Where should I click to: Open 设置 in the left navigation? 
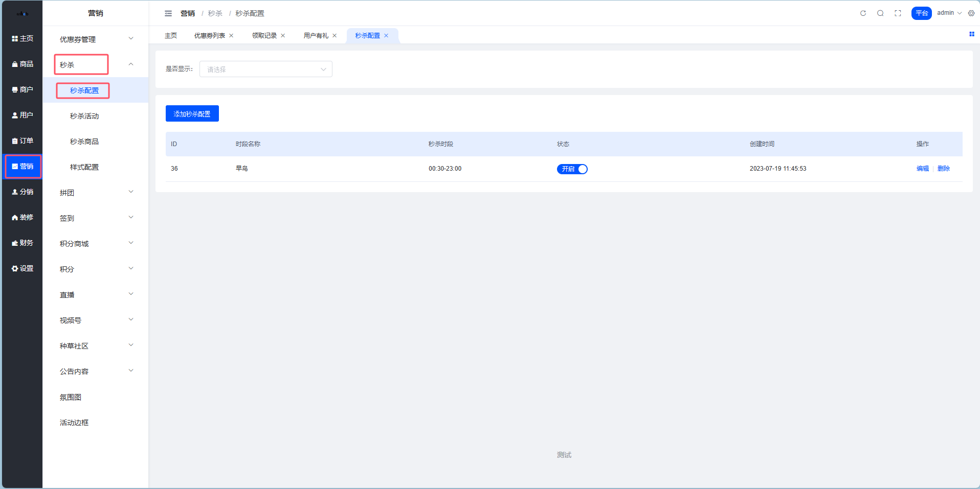(x=23, y=268)
